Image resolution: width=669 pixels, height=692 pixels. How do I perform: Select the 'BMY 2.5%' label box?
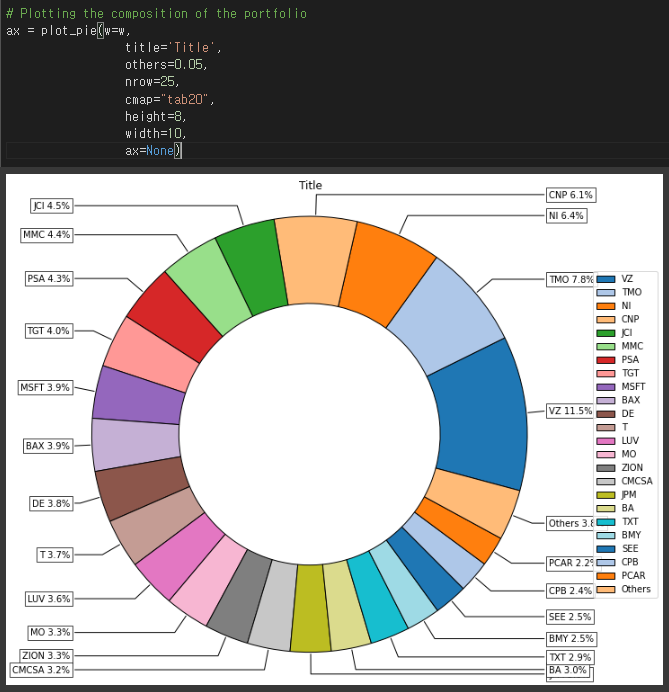[571, 639]
